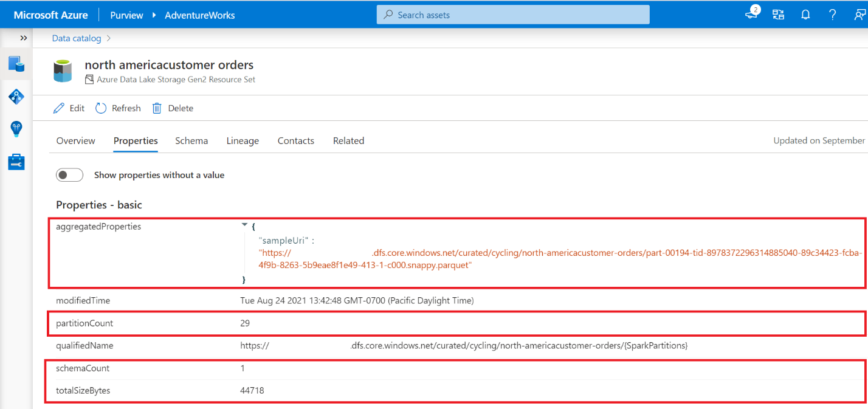The image size is (868, 409).
Task: Open the help question mark icon
Action: point(833,15)
